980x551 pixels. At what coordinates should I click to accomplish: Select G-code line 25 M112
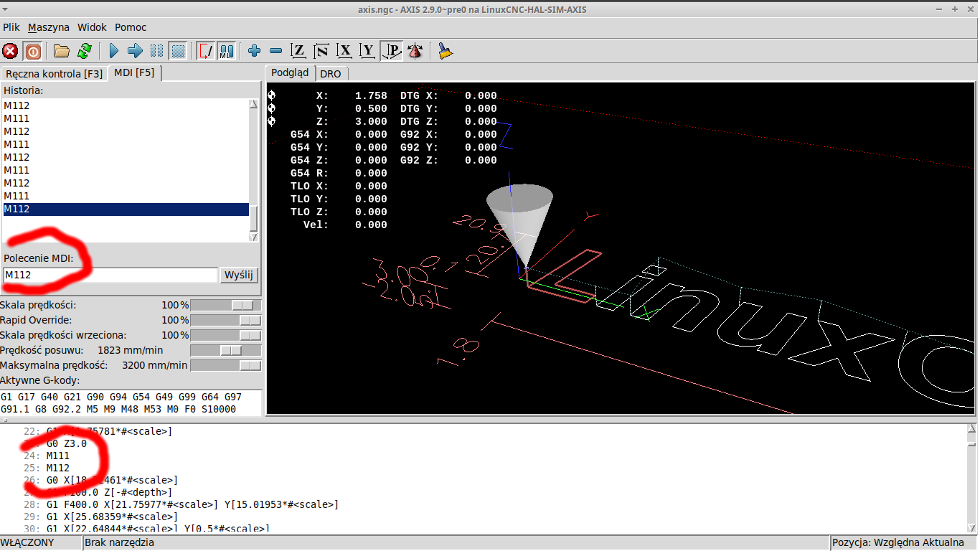[x=58, y=468]
